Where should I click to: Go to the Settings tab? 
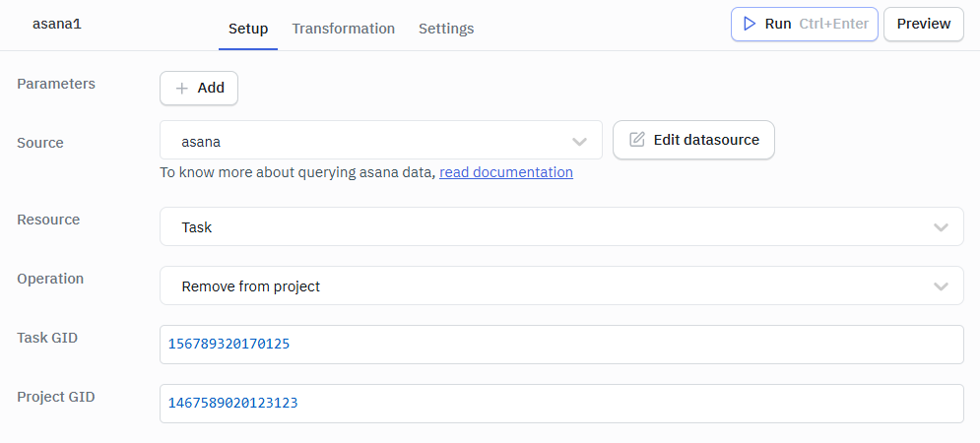pyautogui.click(x=446, y=29)
